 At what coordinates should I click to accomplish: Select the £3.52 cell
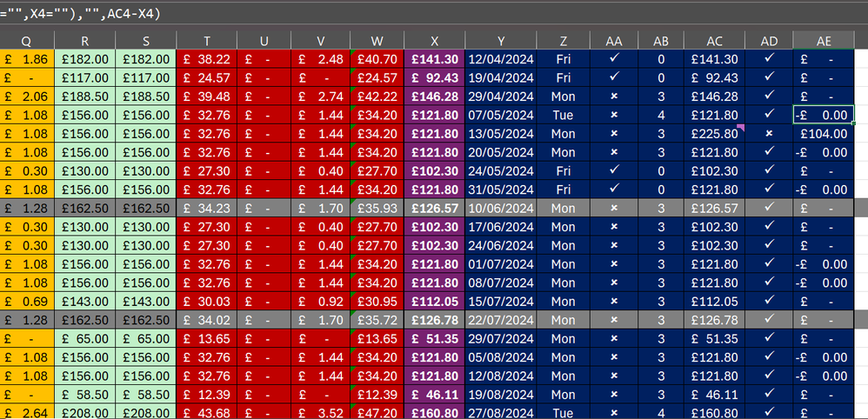tap(321, 412)
